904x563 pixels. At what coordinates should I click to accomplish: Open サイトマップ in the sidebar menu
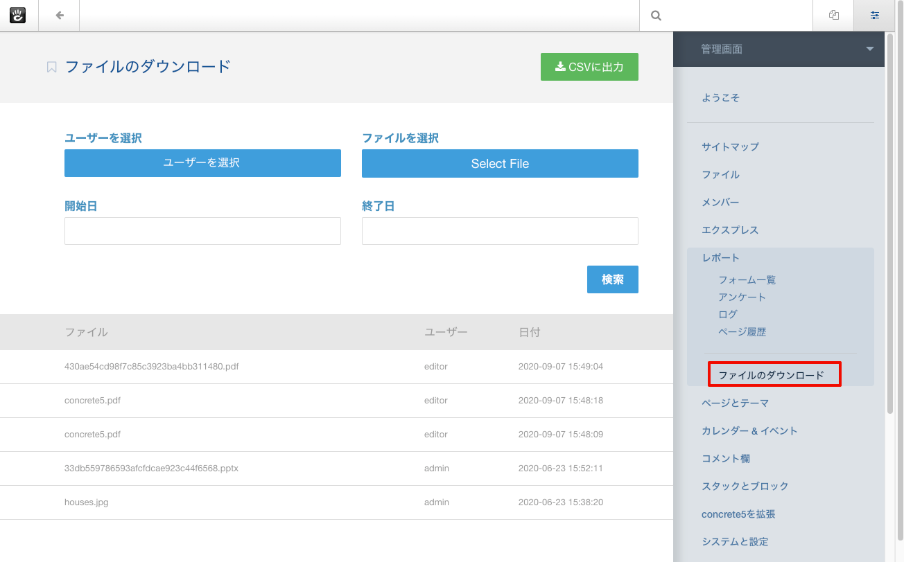pyautogui.click(x=730, y=147)
